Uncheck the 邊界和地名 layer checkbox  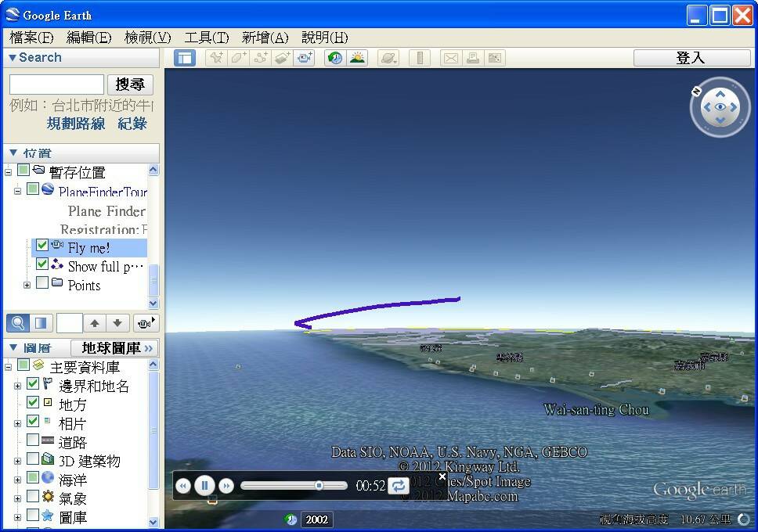pos(33,383)
